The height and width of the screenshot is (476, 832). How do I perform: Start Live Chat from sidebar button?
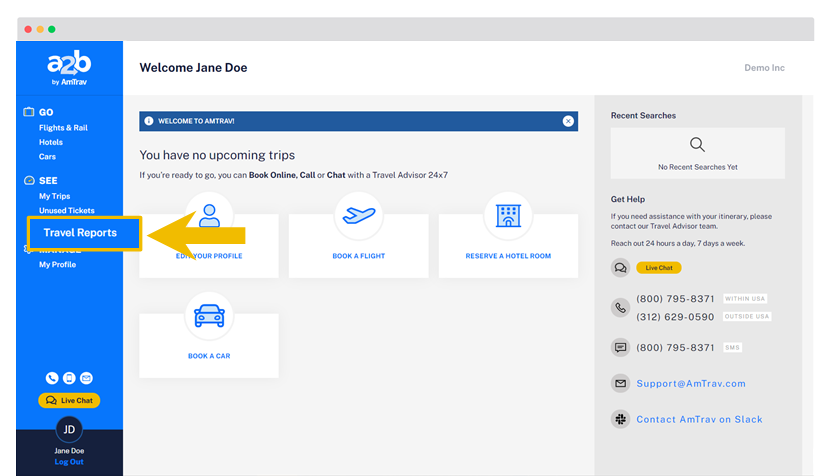coord(69,400)
